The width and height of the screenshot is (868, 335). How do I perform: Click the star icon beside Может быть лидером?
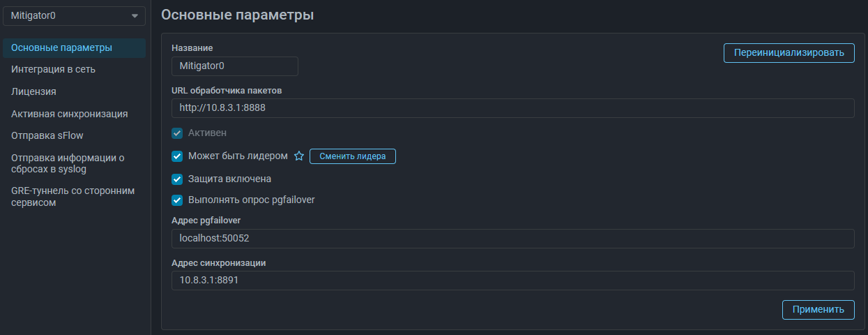299,156
